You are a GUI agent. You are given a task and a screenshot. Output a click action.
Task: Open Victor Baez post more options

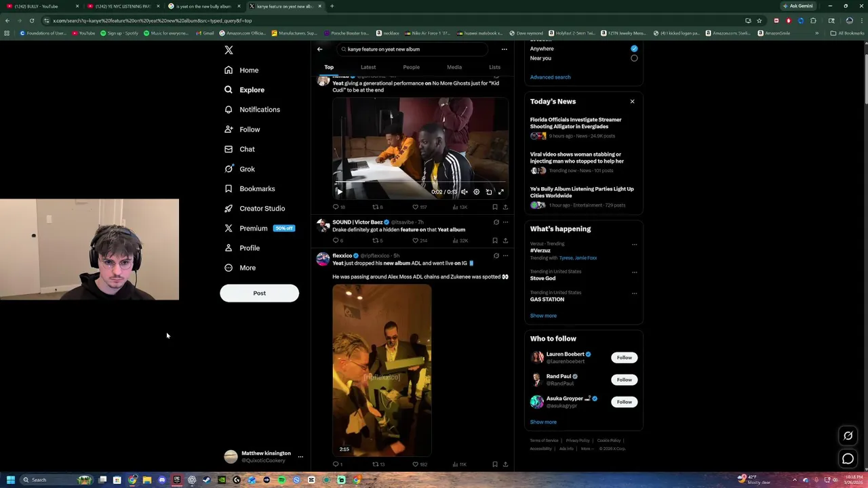point(505,222)
